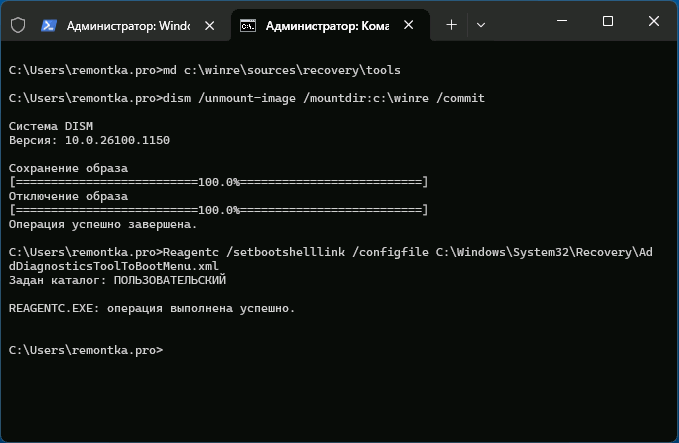
Task: Click the dism /unmount-image command line
Action: tap(246, 98)
